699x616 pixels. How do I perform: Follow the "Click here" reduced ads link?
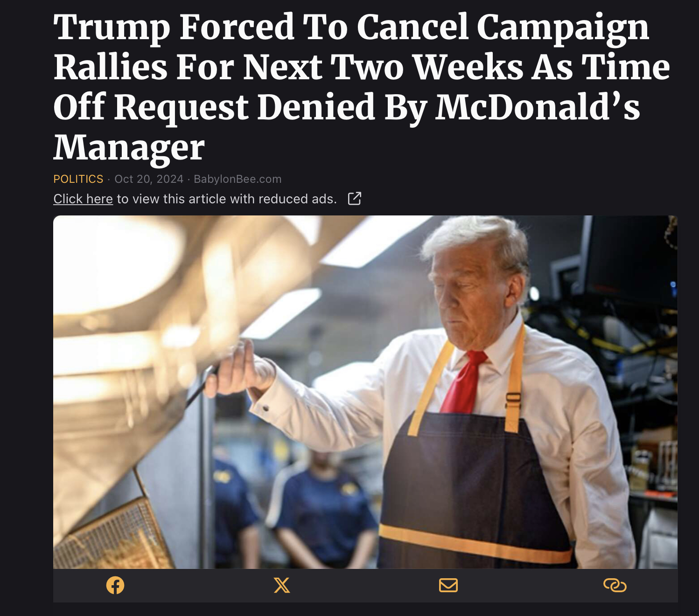pos(83,199)
